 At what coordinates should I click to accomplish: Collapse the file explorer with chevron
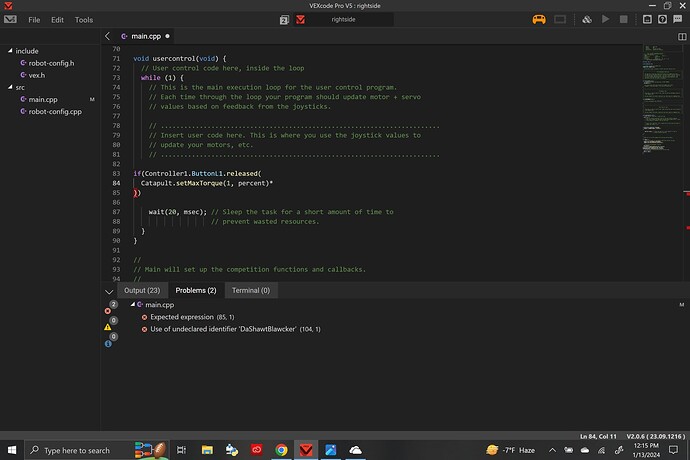coord(107,36)
